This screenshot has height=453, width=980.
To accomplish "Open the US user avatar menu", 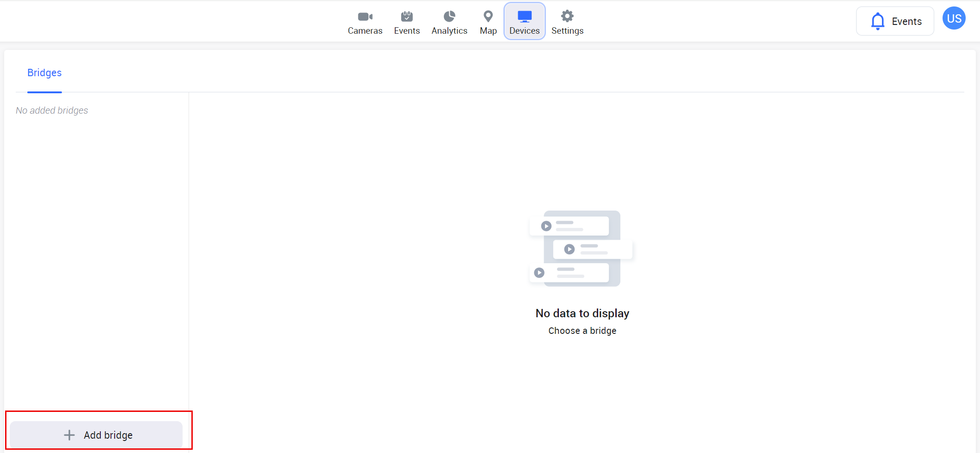I will click(954, 18).
